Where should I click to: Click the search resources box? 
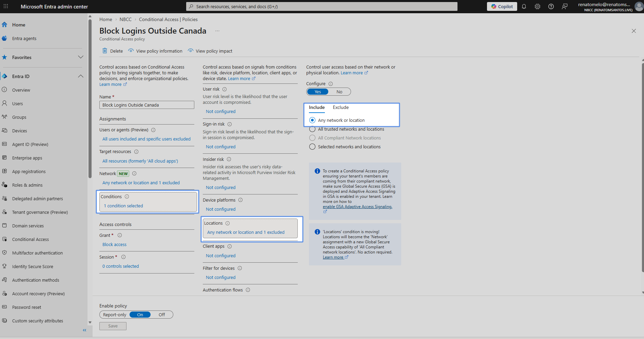322,6
